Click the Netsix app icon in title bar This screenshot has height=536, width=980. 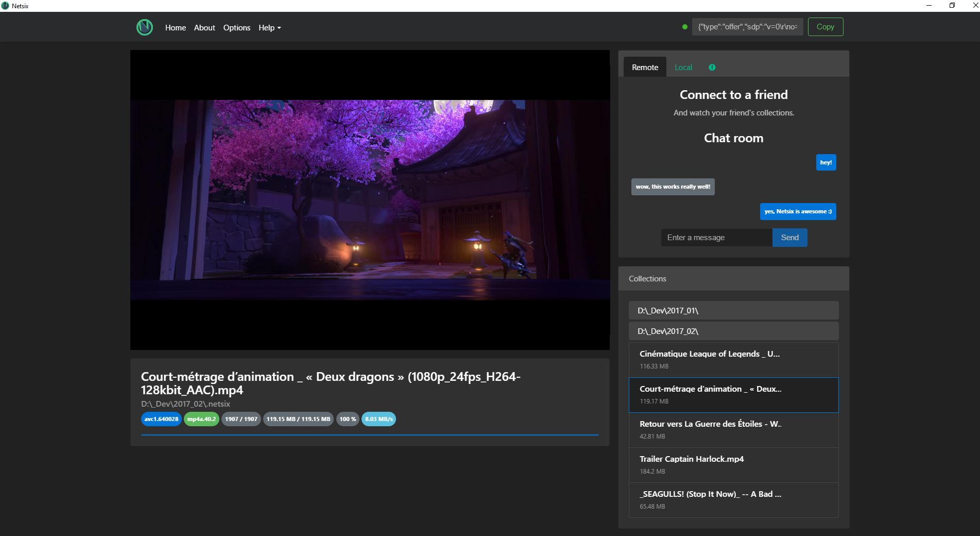pos(5,6)
